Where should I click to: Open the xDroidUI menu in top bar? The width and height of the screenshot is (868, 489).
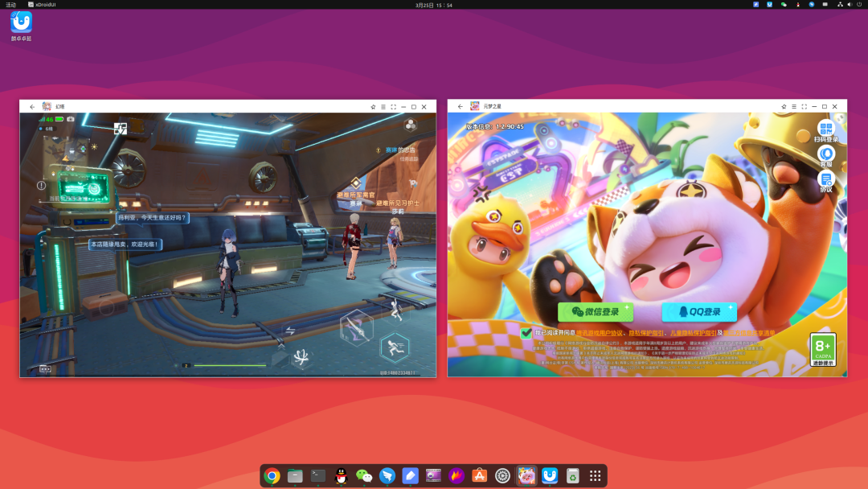tap(43, 5)
